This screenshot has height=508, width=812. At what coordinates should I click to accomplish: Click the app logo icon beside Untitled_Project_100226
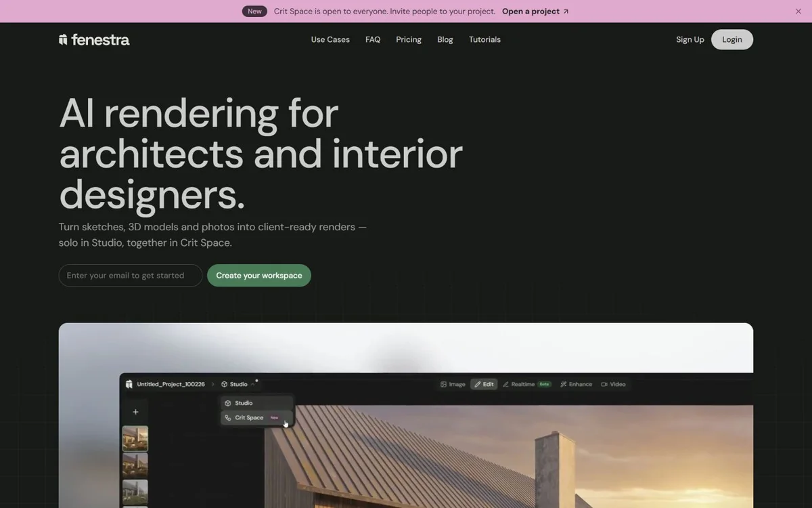(x=129, y=384)
